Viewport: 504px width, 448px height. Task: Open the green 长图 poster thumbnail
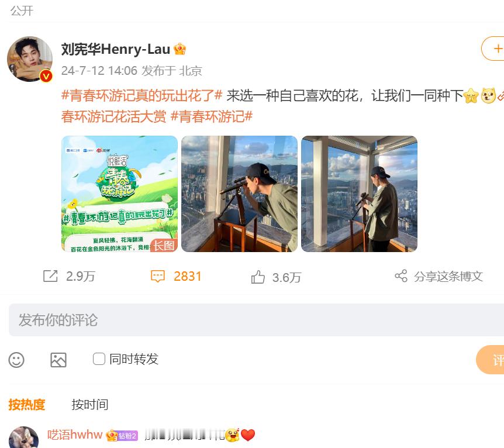pos(119,194)
